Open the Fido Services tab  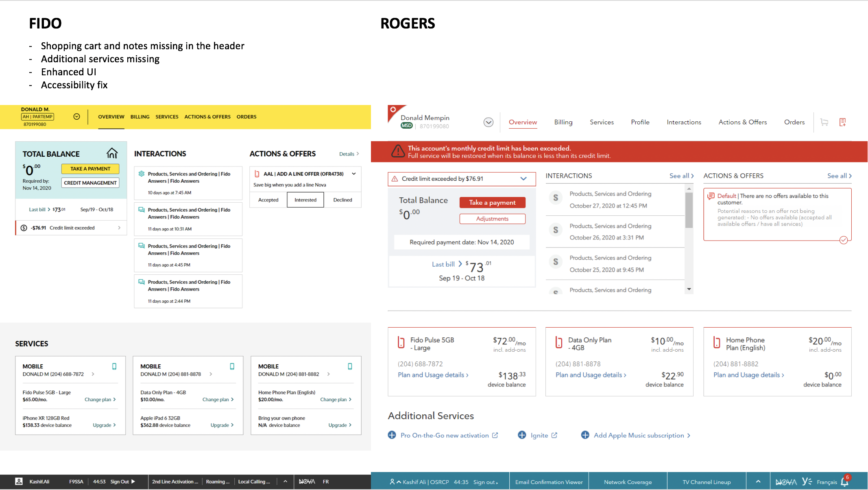(167, 117)
